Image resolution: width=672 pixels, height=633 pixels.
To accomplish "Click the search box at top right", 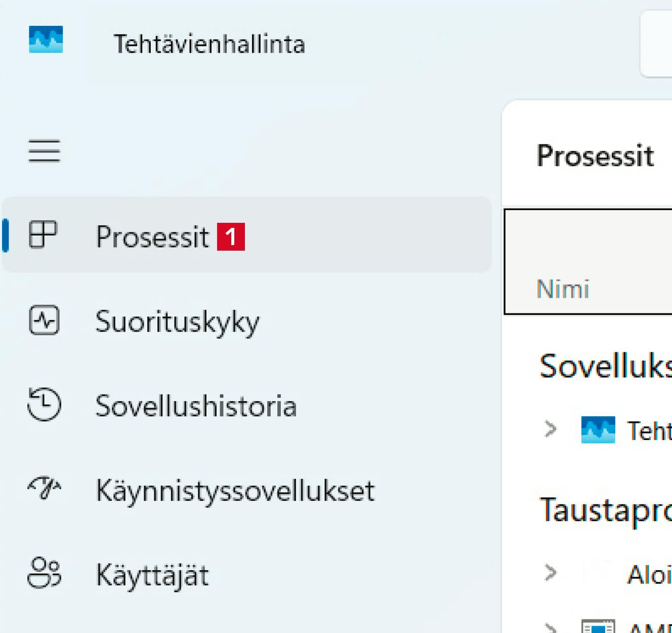I will click(x=657, y=44).
